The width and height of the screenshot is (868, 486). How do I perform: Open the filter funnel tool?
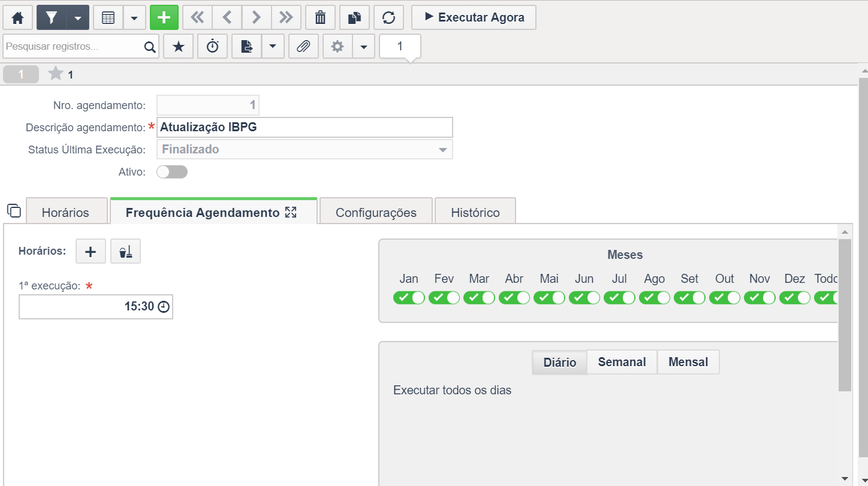[x=52, y=18]
